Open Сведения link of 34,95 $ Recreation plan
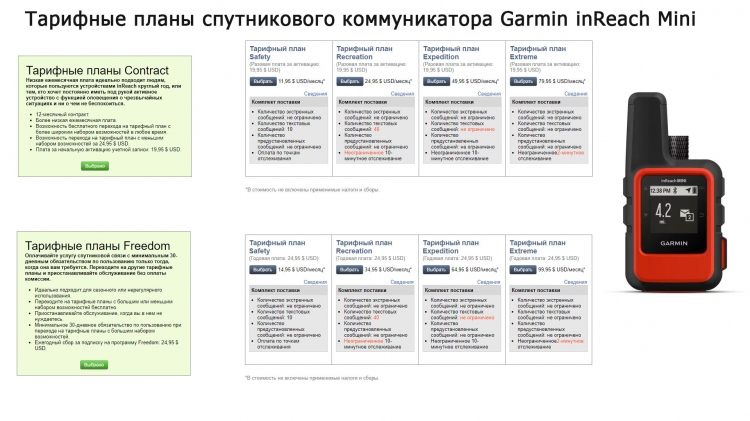Viewport: 750px width, 421px height. pos(402,282)
